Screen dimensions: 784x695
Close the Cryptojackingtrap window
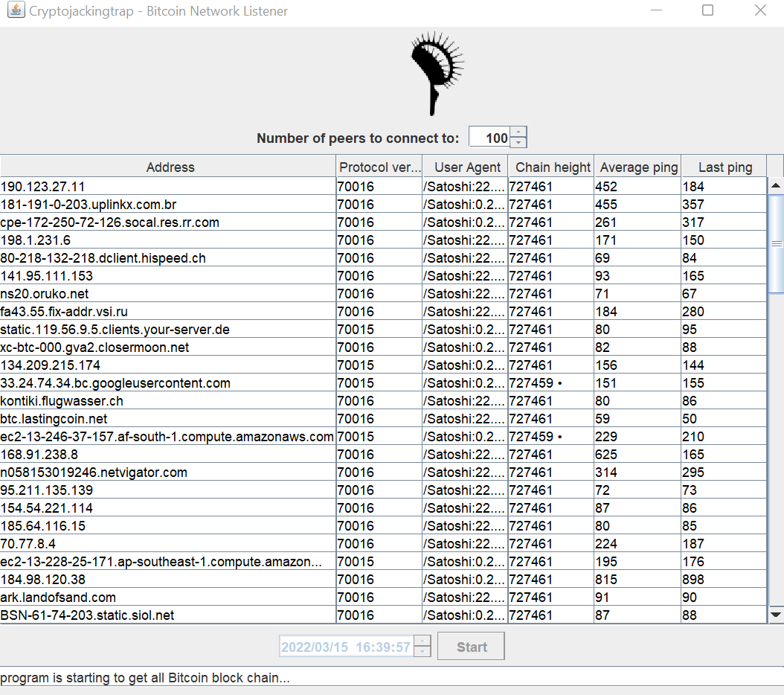(760, 10)
